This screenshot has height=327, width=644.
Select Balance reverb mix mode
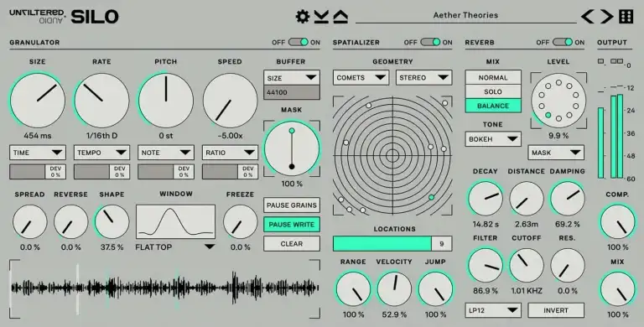click(x=493, y=106)
